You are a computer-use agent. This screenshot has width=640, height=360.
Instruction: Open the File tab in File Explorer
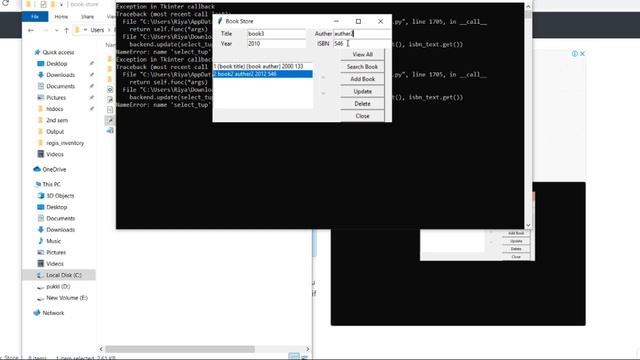35,16
